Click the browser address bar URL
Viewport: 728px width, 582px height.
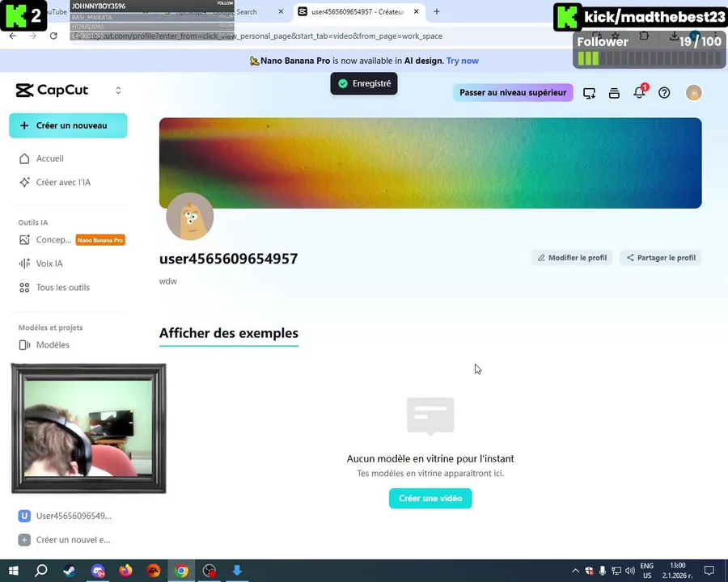click(x=265, y=36)
